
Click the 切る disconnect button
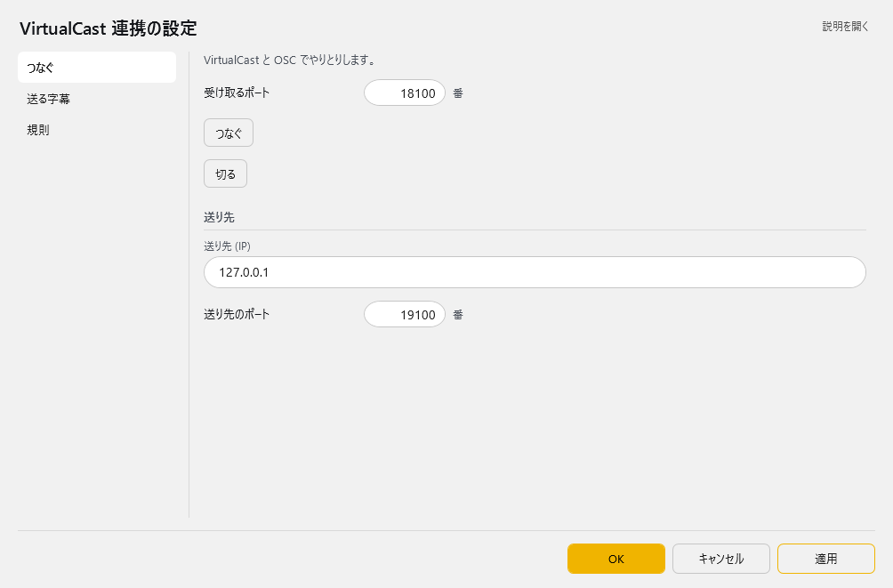tap(226, 173)
